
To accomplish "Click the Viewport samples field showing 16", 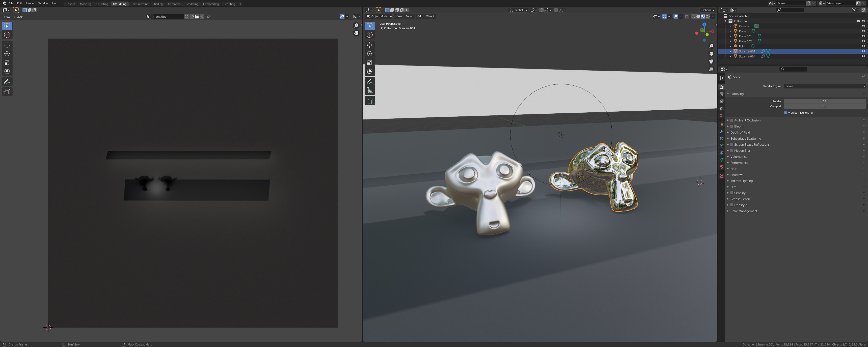I will coord(825,106).
